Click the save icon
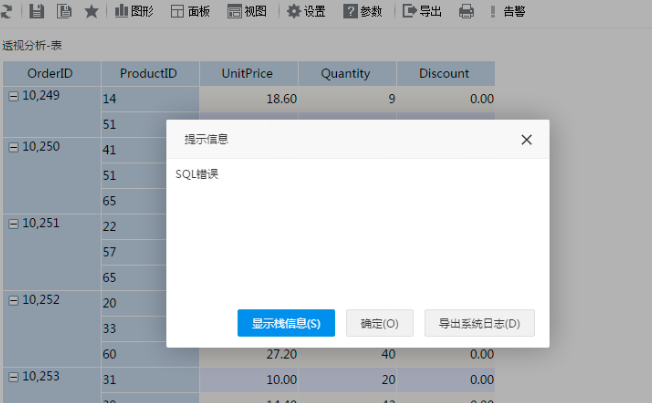This screenshot has width=652, height=403. (x=37, y=11)
